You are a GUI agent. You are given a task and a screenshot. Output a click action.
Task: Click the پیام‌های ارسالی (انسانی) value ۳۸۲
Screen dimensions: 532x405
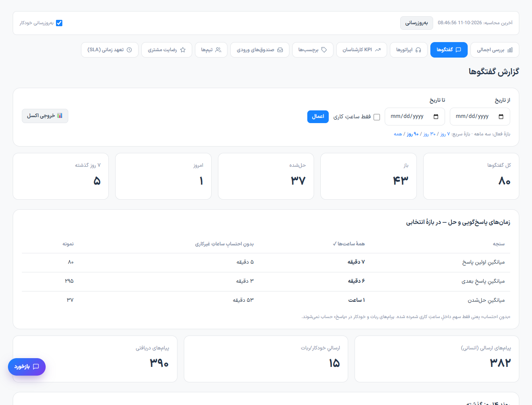pyautogui.click(x=500, y=363)
